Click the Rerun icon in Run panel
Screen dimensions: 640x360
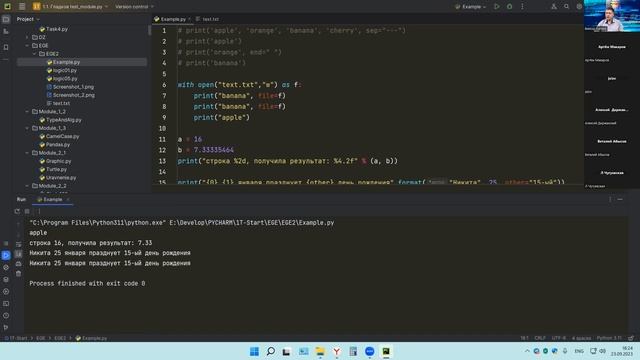tap(17, 211)
